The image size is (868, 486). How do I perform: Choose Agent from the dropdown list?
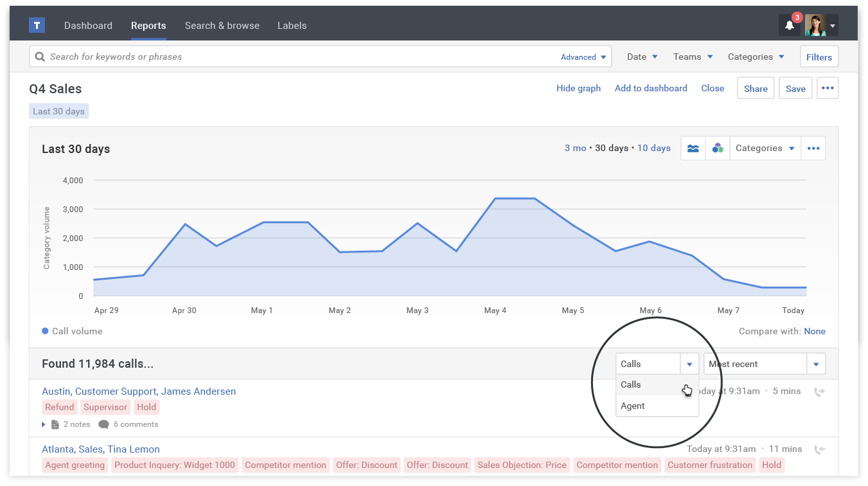pos(633,406)
